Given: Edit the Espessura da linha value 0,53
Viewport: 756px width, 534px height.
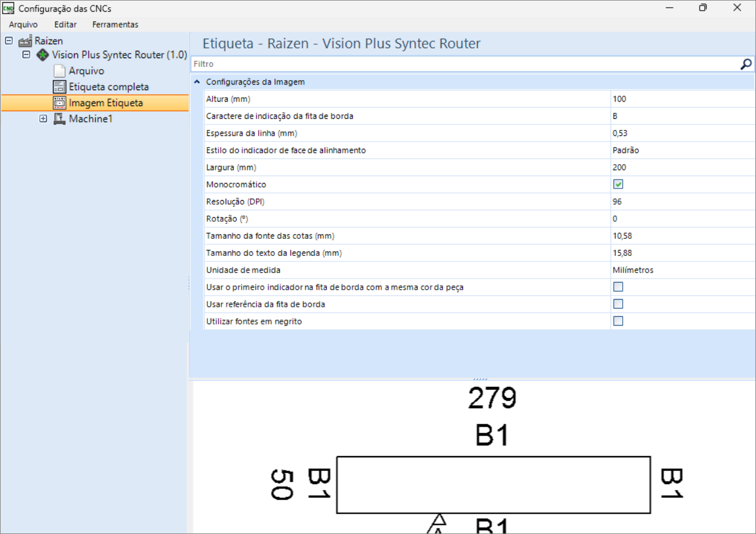Looking at the screenshot, I should pos(682,133).
